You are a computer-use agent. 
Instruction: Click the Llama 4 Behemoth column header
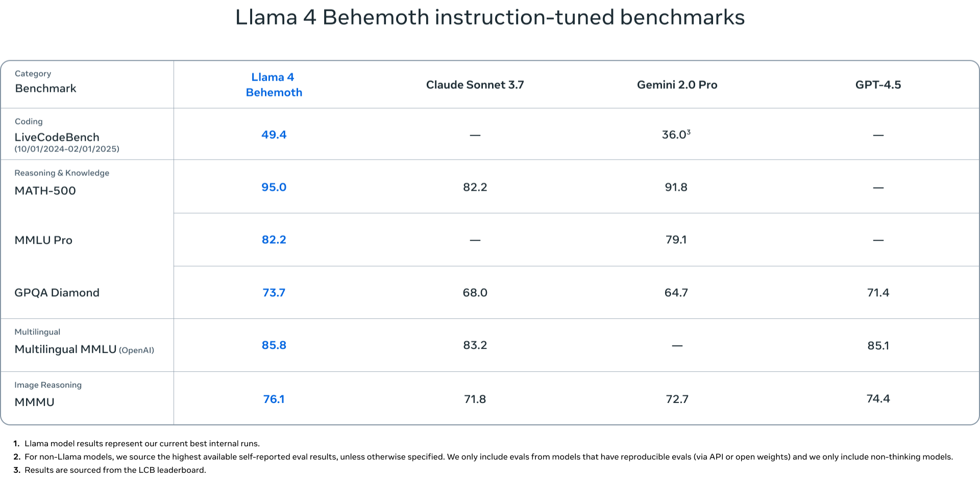click(x=274, y=85)
